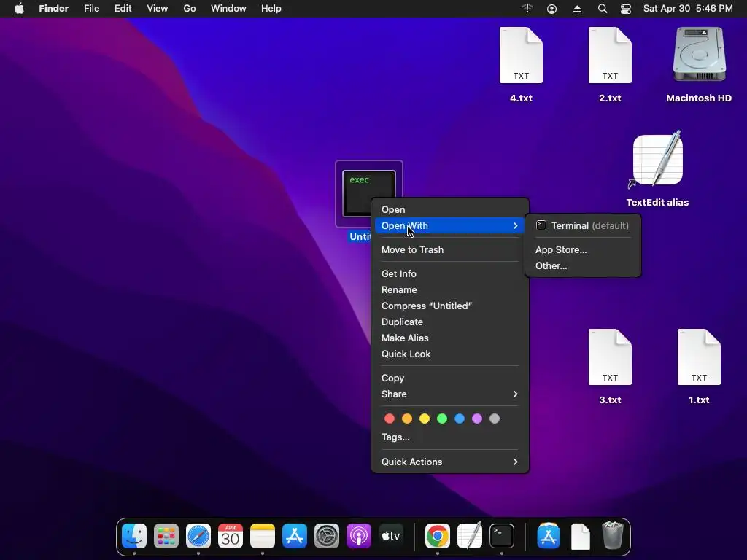Open the Edit menu

pyautogui.click(x=123, y=9)
